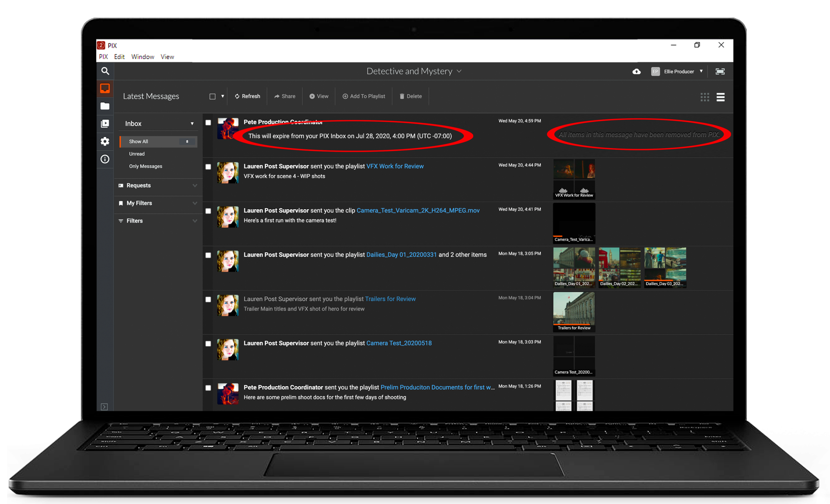
Task: Check the Trailers for Review message checkbox
Action: coord(208,299)
